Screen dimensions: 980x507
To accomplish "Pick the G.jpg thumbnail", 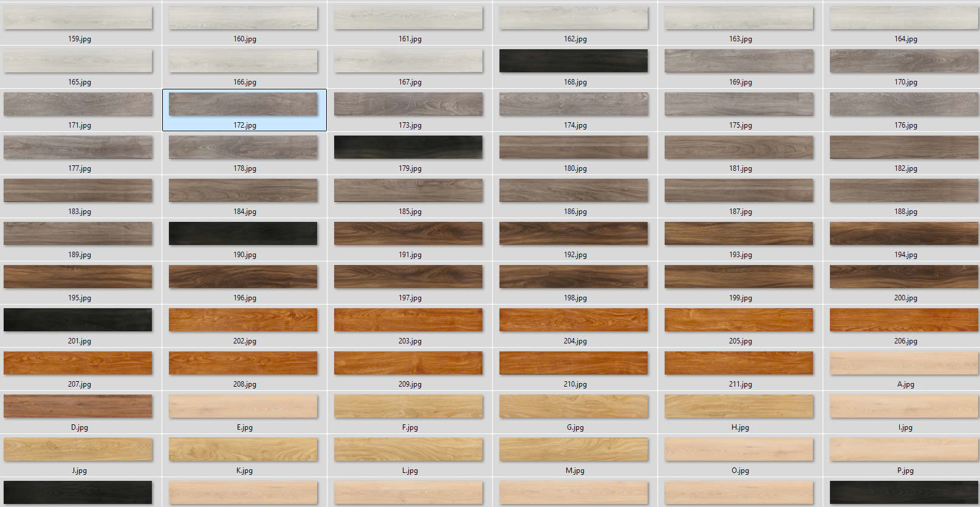I will pos(574,406).
